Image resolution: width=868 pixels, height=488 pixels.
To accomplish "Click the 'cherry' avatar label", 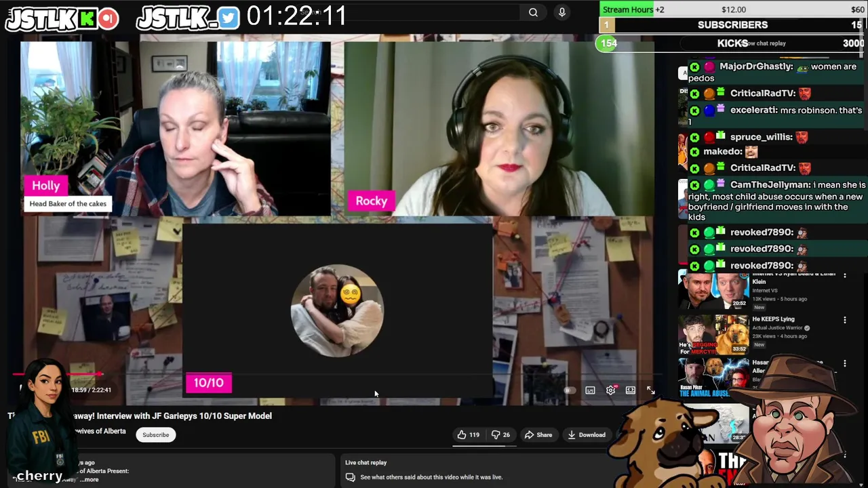I will click(x=39, y=475).
